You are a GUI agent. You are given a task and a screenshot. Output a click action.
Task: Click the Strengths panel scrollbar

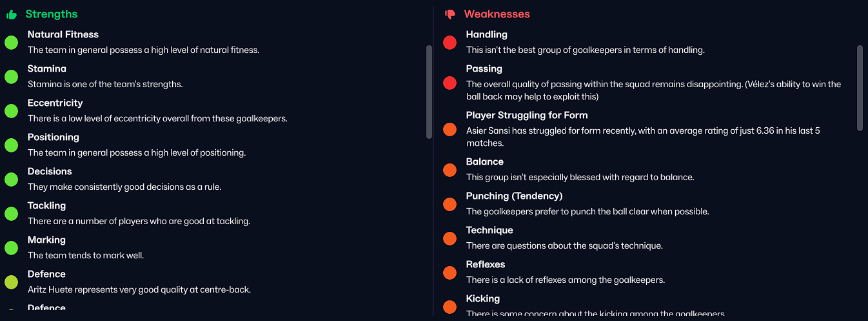pos(429,91)
